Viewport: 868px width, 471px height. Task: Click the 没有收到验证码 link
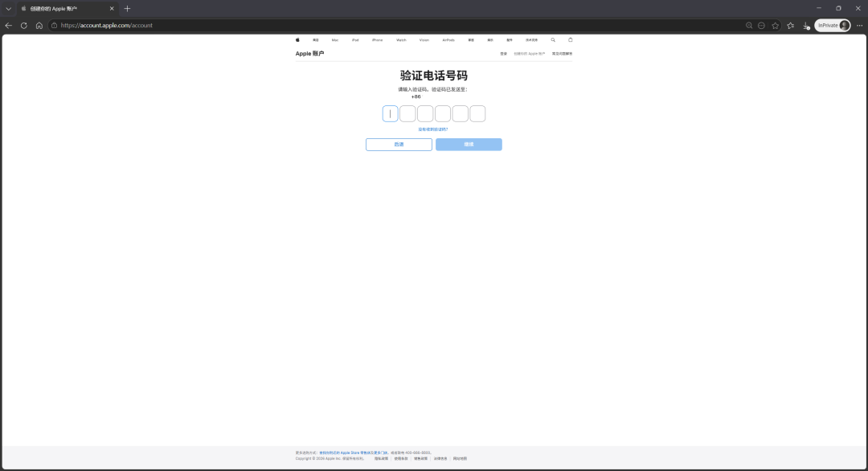click(433, 129)
